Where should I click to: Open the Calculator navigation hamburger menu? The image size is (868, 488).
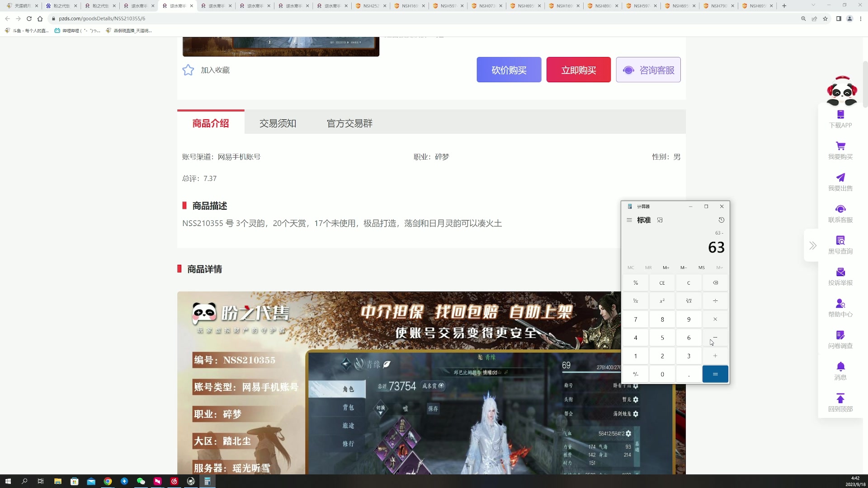pos(630,220)
